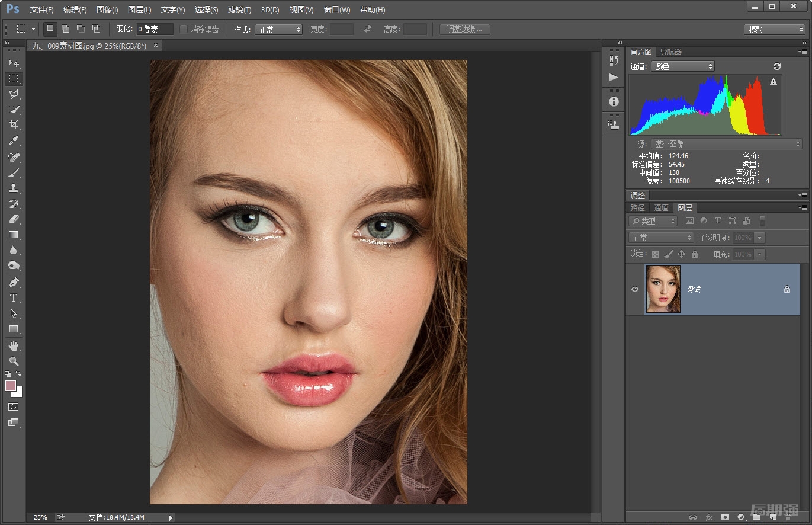The image size is (812, 525).
Task: Select the Zoom tool
Action: tap(14, 361)
